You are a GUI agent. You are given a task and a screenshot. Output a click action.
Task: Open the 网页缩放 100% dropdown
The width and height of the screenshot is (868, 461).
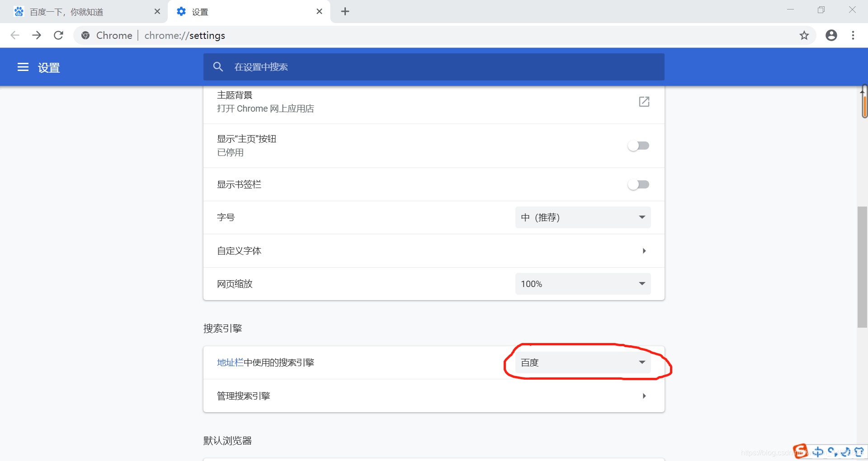(x=583, y=284)
